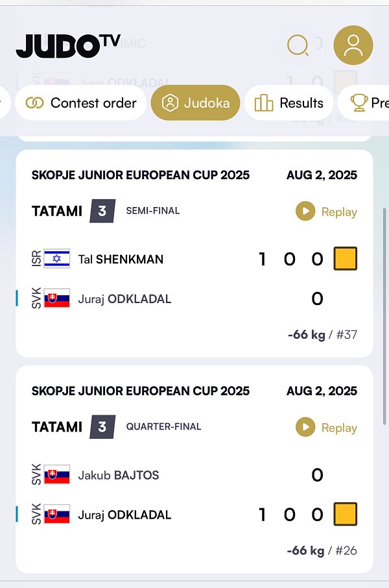The width and height of the screenshot is (389, 588).
Task: Click the Slovakia flag next to Jakub Bajtos
Action: 57,475
